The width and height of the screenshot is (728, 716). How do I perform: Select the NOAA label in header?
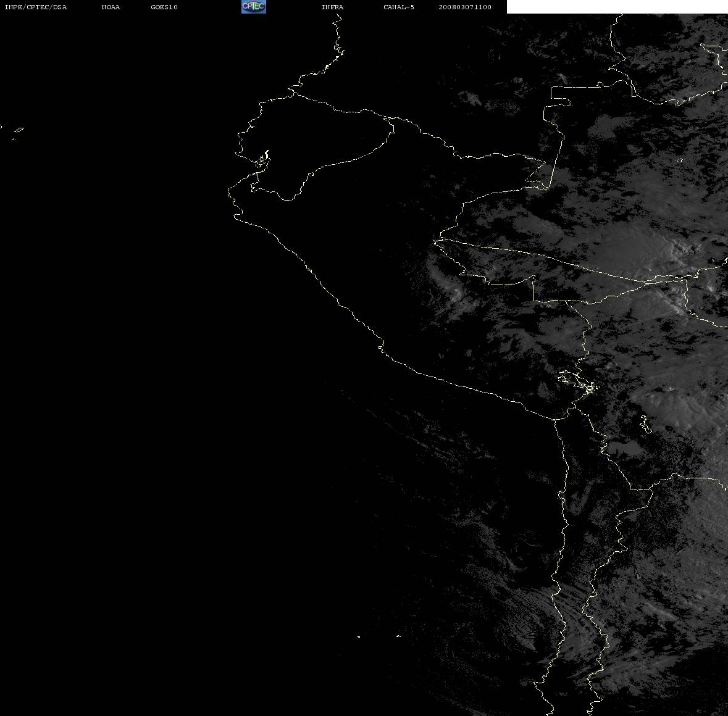coord(111,7)
